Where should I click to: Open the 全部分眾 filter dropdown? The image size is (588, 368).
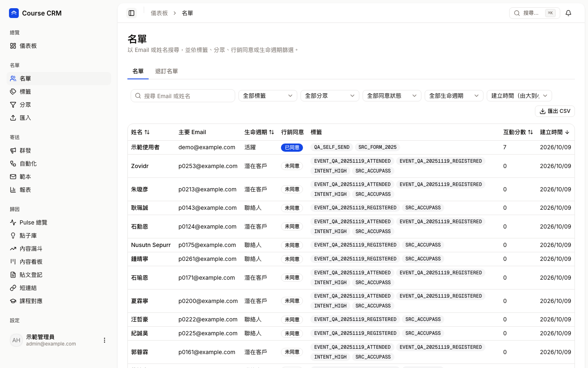[330, 96]
